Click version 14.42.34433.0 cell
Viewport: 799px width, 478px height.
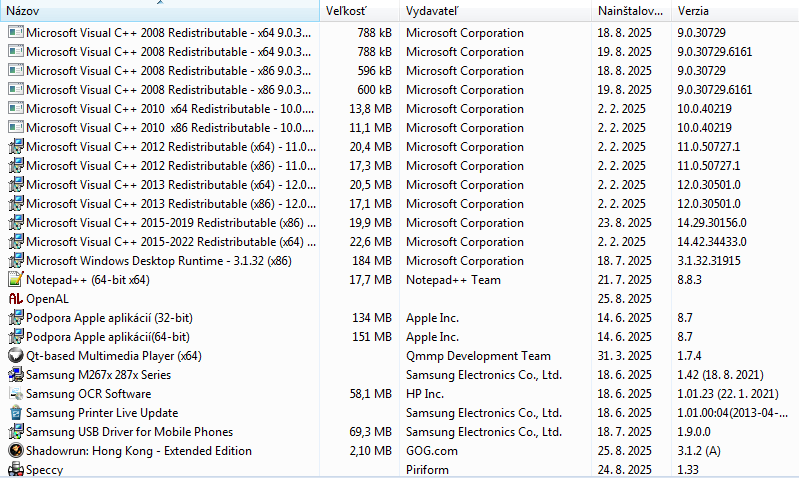pyautogui.click(x=711, y=242)
